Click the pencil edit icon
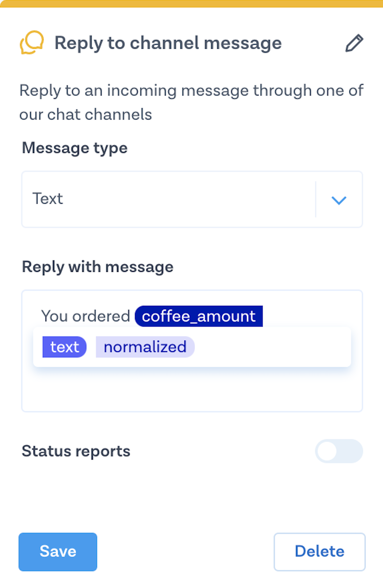 click(354, 43)
